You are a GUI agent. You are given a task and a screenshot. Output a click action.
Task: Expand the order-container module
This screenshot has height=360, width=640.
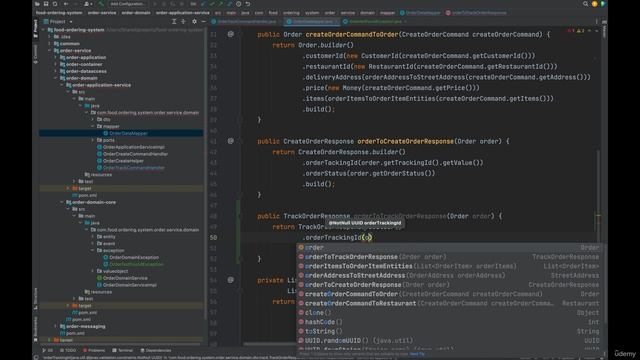[56, 64]
